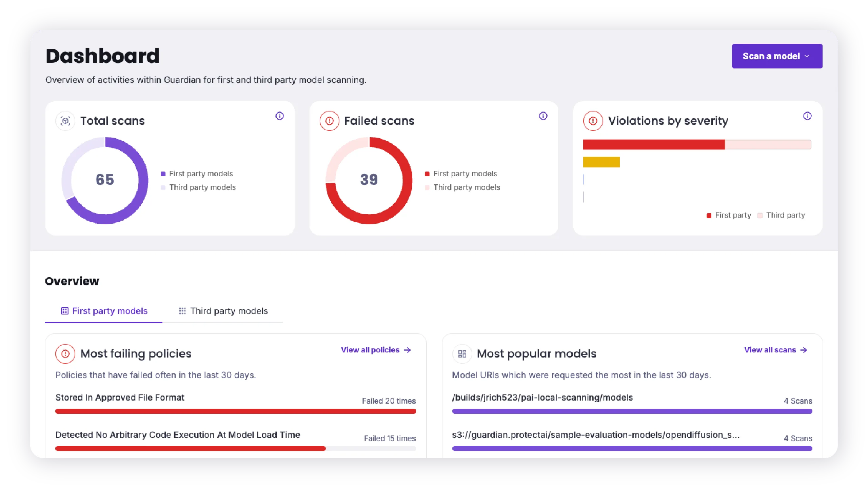Click the Most popular models grid icon

tap(461, 353)
